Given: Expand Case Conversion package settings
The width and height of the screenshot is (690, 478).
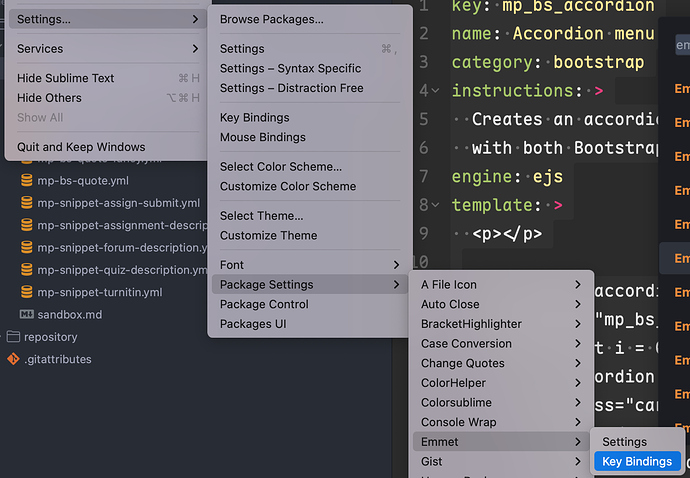Looking at the screenshot, I should point(501,344).
